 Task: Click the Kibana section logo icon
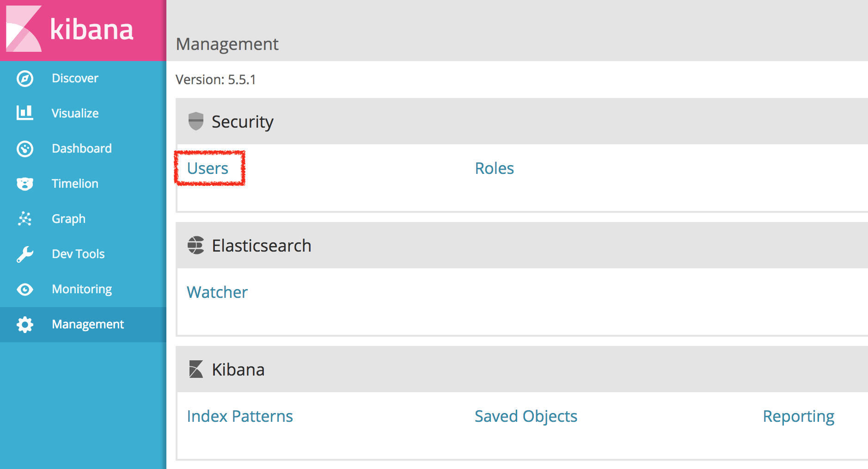click(x=196, y=369)
